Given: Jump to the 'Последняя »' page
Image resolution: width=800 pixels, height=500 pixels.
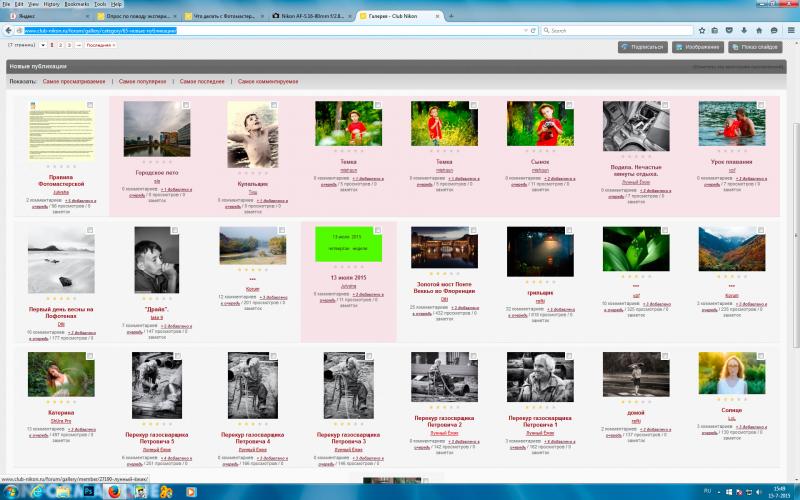Looking at the screenshot, I should 101,45.
